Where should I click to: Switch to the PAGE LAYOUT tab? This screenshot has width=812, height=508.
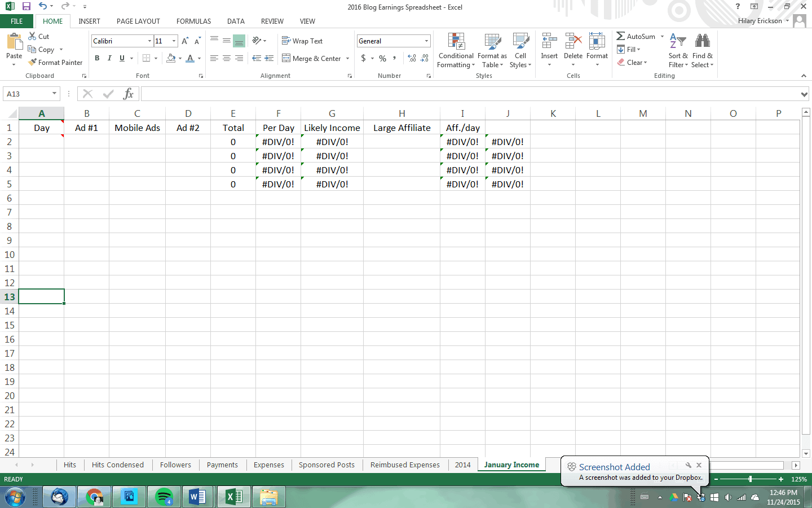(x=138, y=21)
